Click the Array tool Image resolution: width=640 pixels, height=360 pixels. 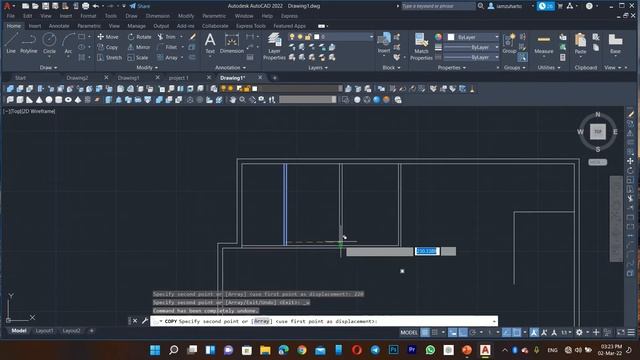(x=168, y=58)
